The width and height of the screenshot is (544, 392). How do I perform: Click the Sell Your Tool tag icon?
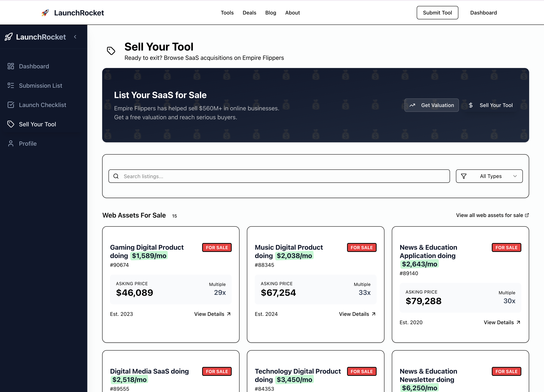point(11,124)
